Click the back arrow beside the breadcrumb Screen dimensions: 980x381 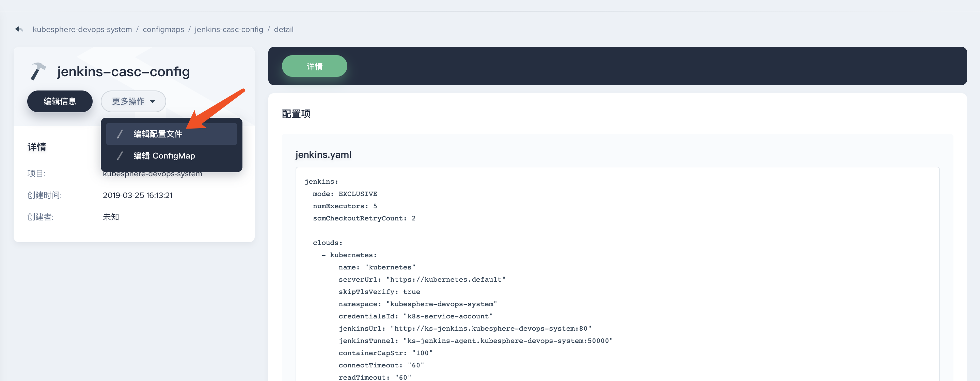[x=19, y=29]
